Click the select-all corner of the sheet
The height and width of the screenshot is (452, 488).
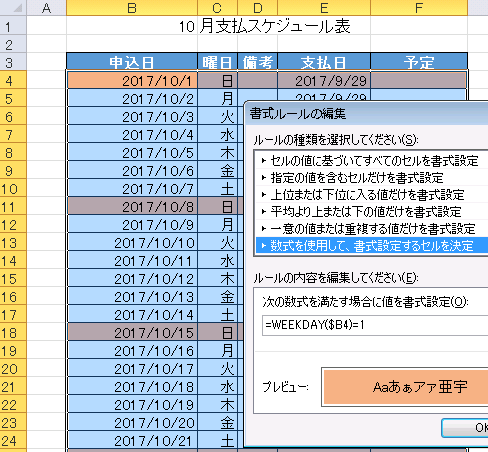coord(13,7)
